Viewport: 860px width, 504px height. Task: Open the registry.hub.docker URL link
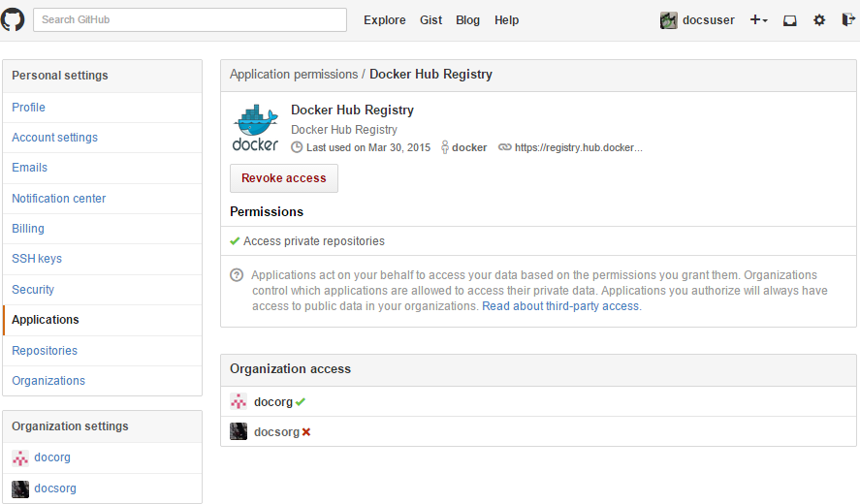coord(578,148)
